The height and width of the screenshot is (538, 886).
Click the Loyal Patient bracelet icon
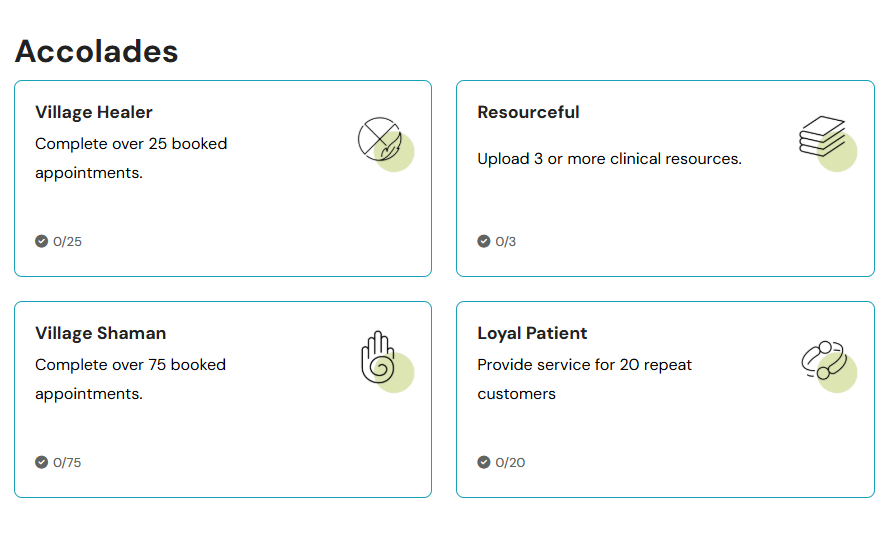pyautogui.click(x=827, y=363)
